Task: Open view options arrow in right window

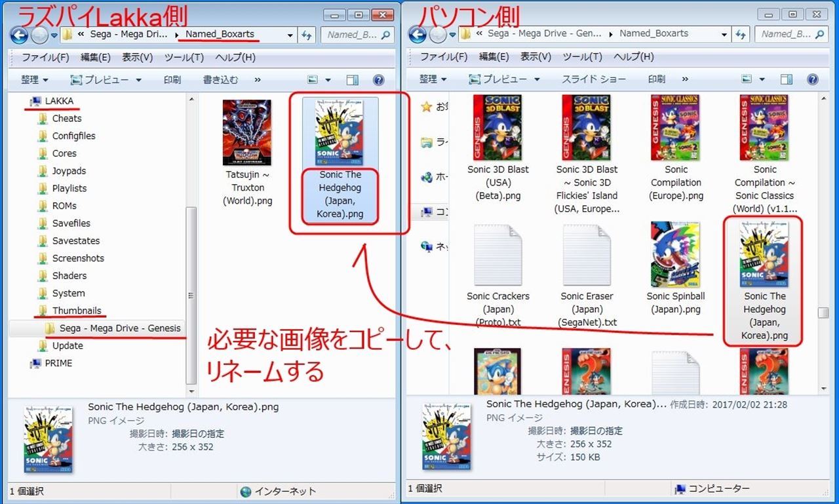Action: [761, 79]
